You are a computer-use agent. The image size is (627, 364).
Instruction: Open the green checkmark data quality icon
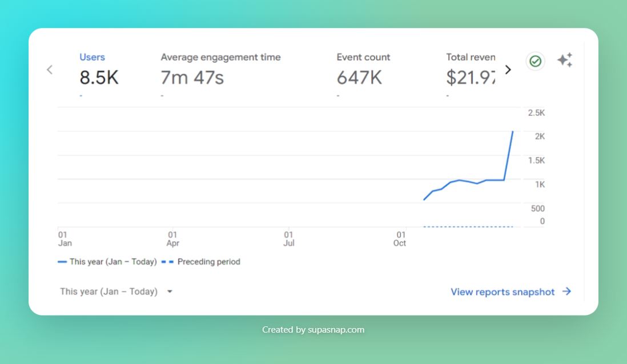[x=535, y=61]
